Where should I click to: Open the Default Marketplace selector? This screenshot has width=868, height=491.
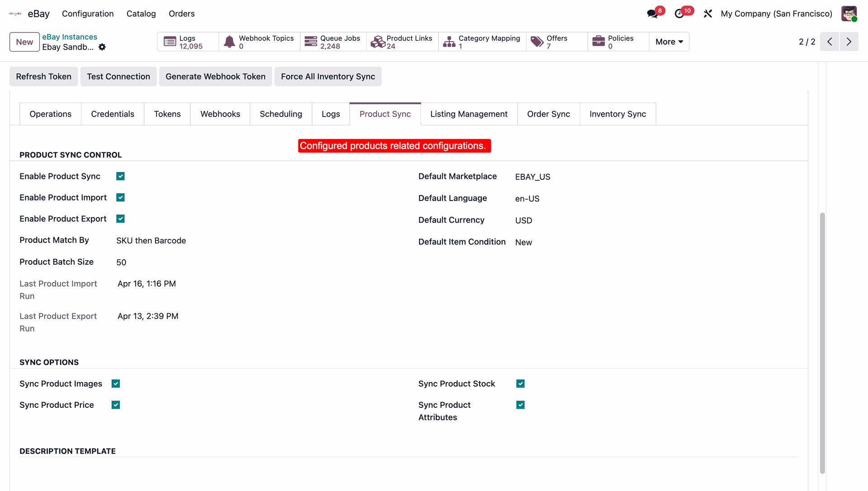533,177
